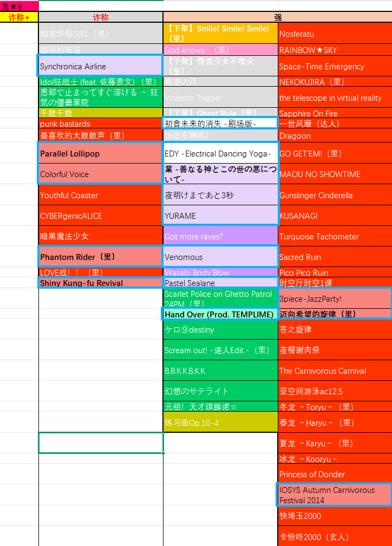Select the Synchronica Airline cell
392x546 pixels.
100,66
